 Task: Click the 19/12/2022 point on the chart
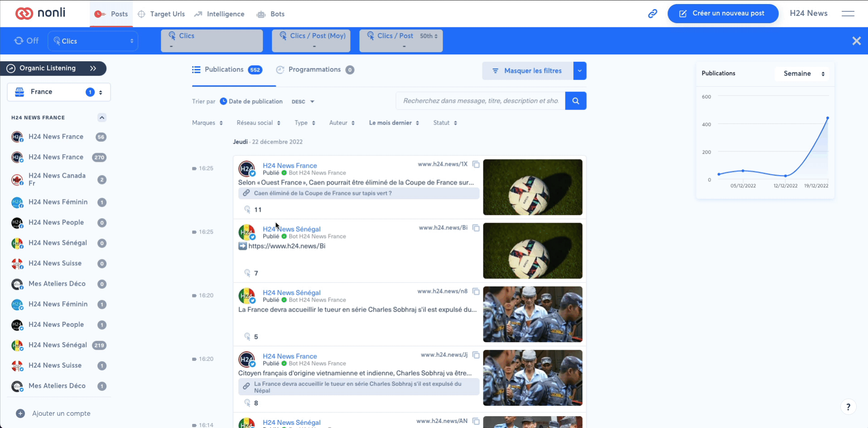click(x=827, y=118)
